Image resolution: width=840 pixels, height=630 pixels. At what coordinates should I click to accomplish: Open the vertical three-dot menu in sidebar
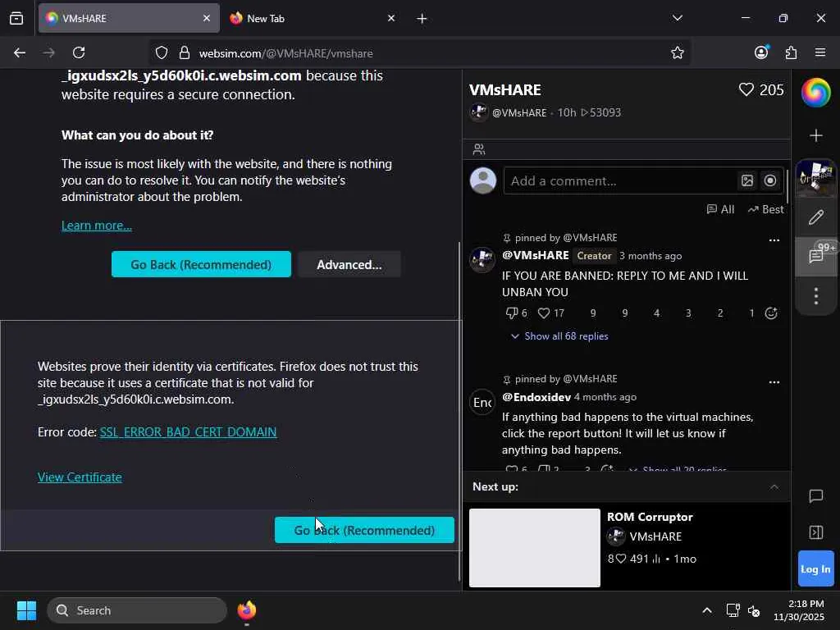pos(816,295)
